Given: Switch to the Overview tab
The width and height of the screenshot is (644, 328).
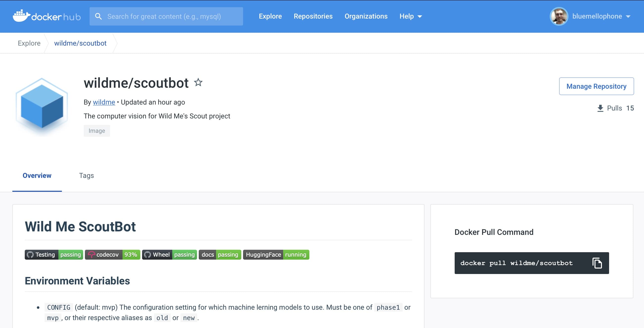Looking at the screenshot, I should 37,175.
